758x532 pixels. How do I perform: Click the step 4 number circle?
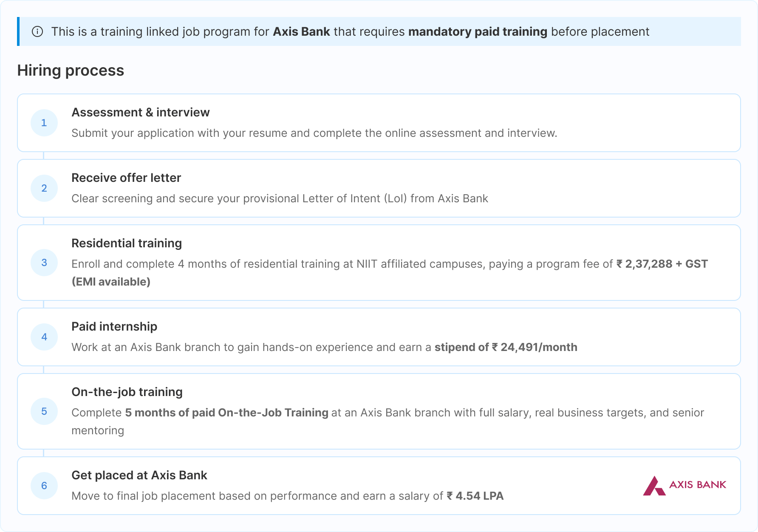(44, 337)
